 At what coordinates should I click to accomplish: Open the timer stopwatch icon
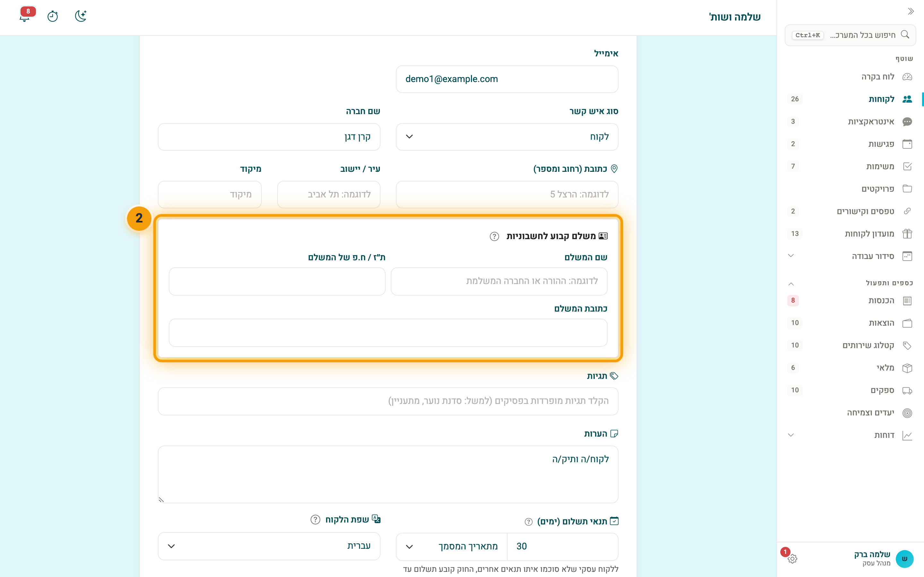(53, 16)
